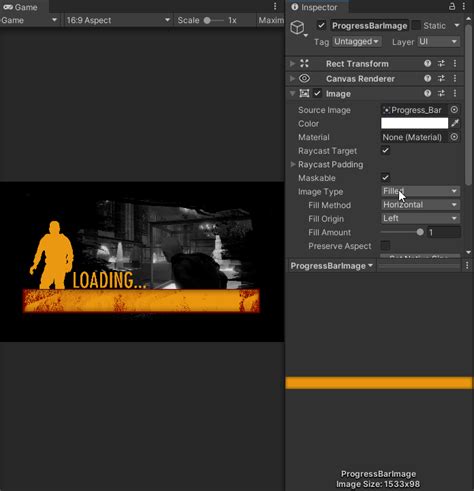Open Image component three-dot menu
This screenshot has width=474, height=491.
(x=455, y=93)
